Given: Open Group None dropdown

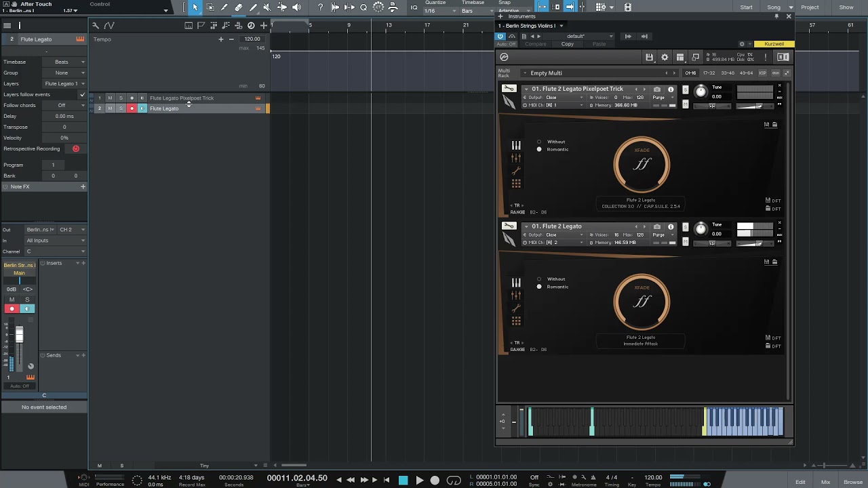Looking at the screenshot, I should click(x=64, y=73).
